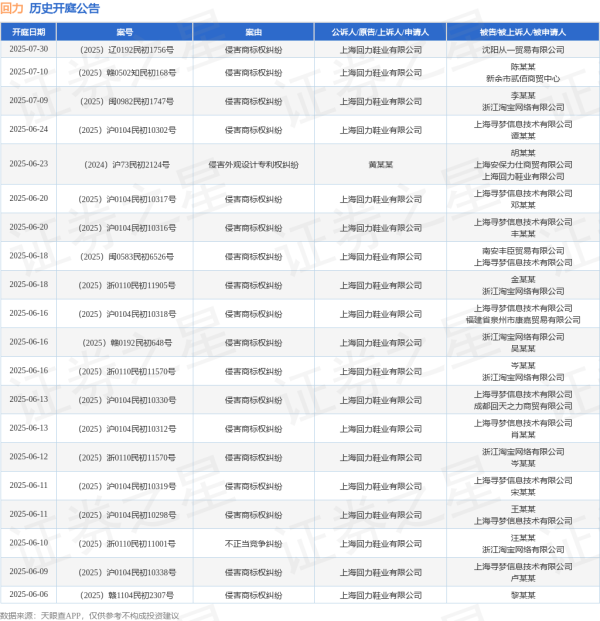Click defendant 福建省泉州市康鹿贸易有限公司

point(522,320)
